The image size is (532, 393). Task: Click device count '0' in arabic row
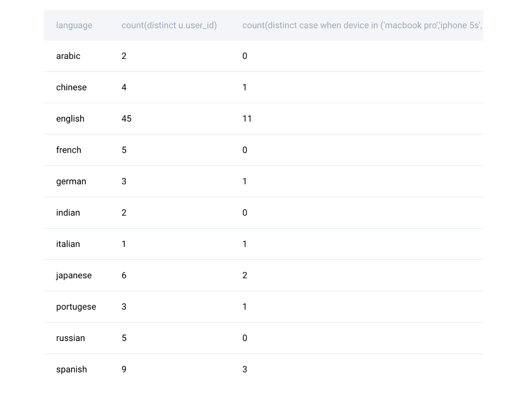pos(245,56)
